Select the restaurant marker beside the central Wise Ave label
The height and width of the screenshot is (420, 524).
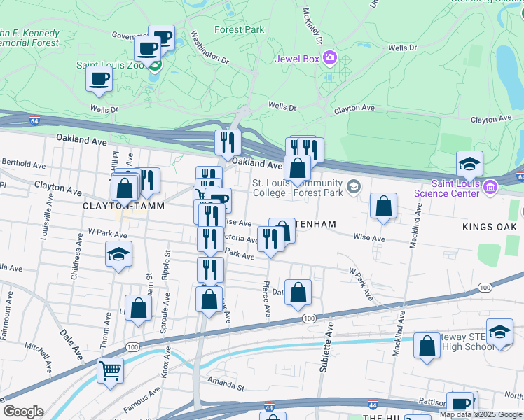(x=212, y=216)
